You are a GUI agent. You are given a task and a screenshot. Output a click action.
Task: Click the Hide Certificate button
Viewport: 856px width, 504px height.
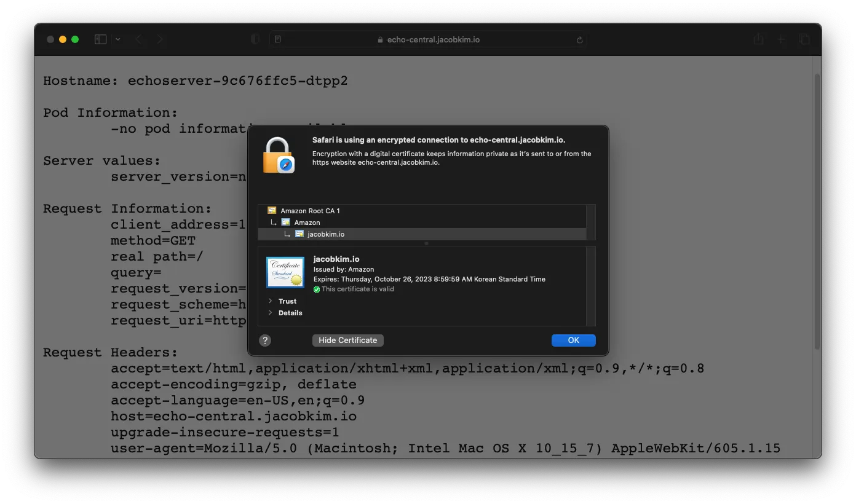pyautogui.click(x=347, y=340)
